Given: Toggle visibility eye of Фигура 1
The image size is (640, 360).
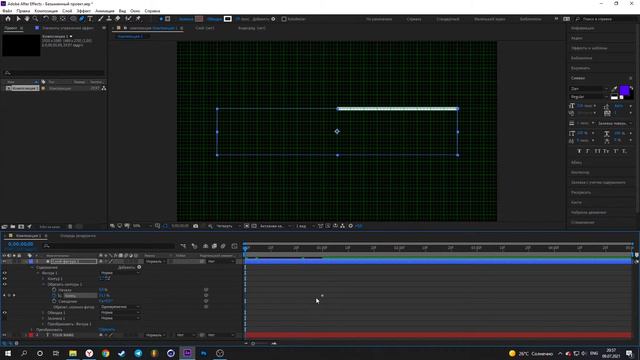Looking at the screenshot, I should tap(5, 273).
